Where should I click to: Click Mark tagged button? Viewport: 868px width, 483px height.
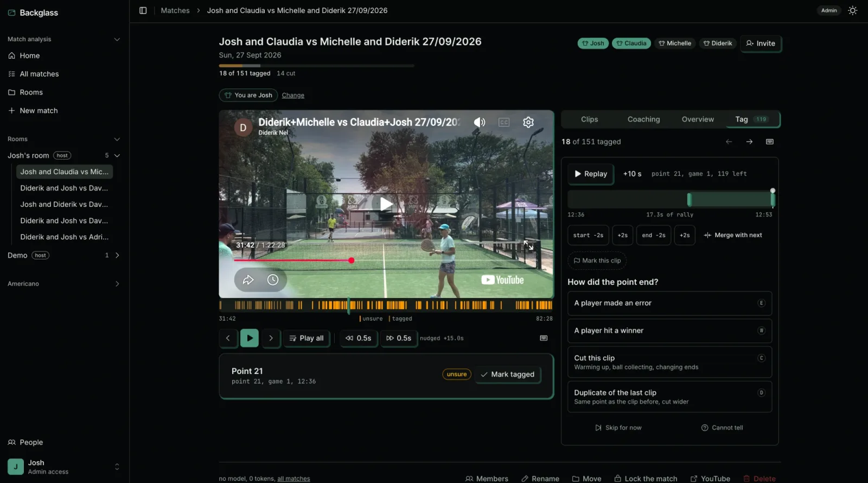[508, 374]
